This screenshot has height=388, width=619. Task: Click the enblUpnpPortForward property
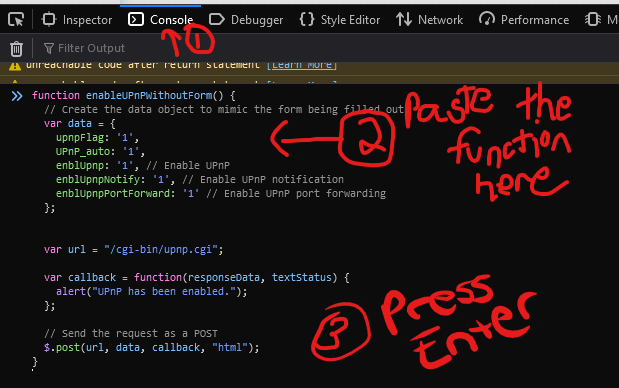coord(113,193)
